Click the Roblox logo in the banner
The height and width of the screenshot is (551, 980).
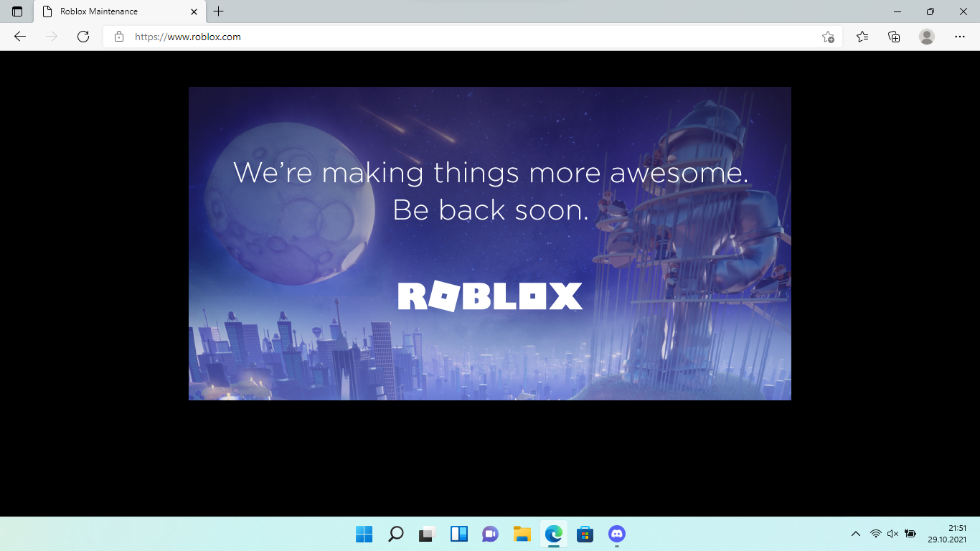tap(490, 296)
